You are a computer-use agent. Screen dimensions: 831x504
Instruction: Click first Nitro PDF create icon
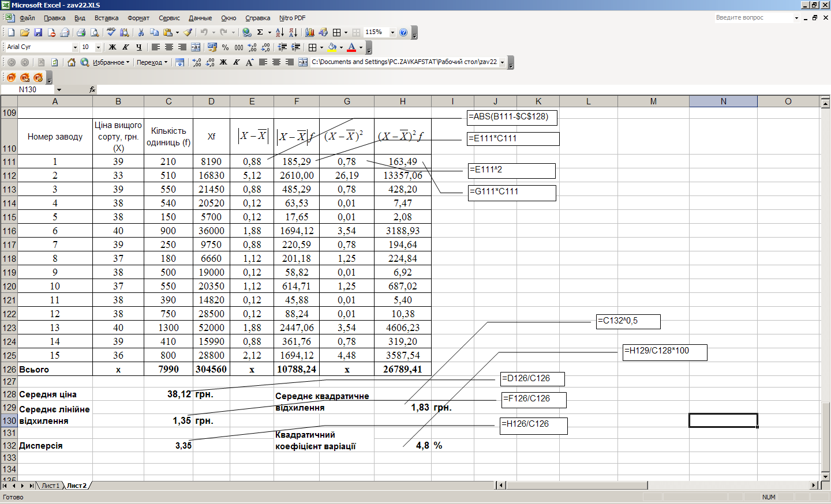(11, 77)
